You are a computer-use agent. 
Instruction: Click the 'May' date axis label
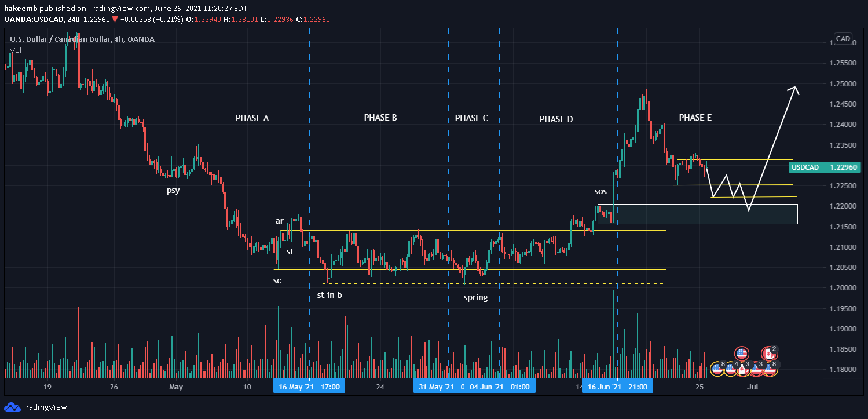point(176,387)
